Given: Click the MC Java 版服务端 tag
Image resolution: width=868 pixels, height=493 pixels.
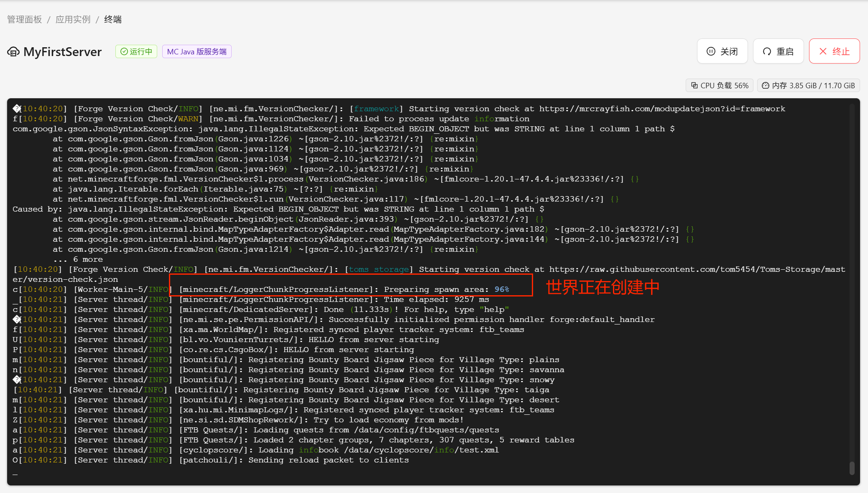Looking at the screenshot, I should 197,51.
